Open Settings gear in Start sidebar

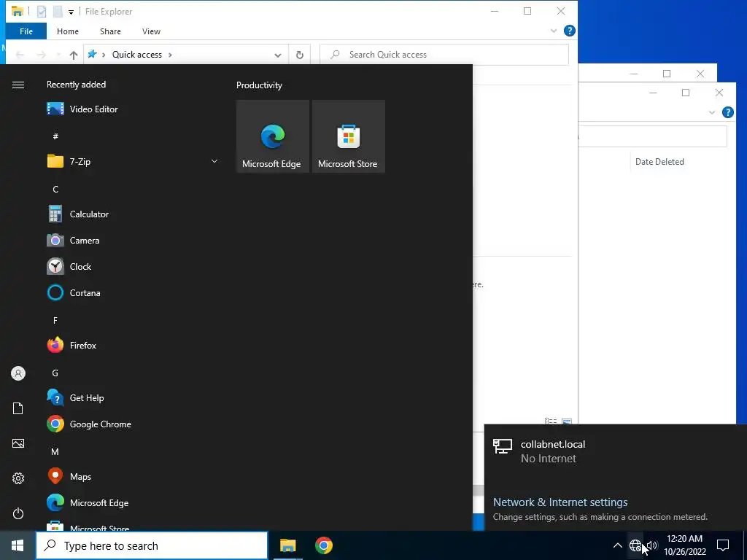point(18,478)
